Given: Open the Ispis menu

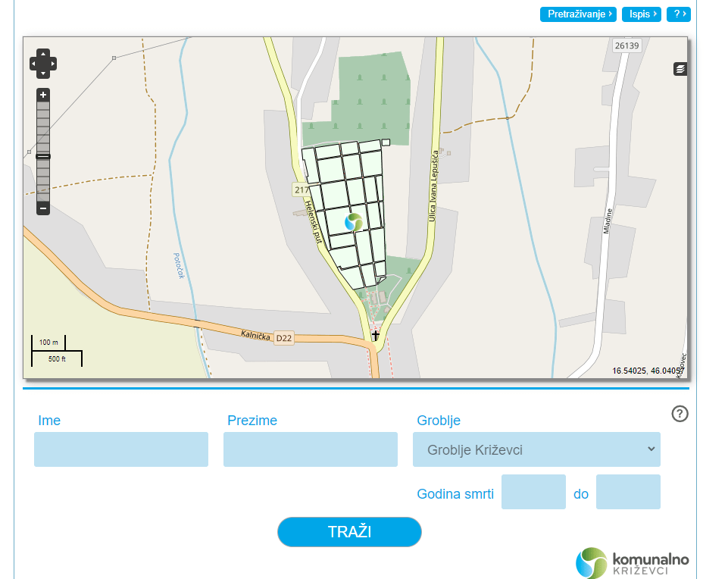Looking at the screenshot, I should [x=641, y=14].
